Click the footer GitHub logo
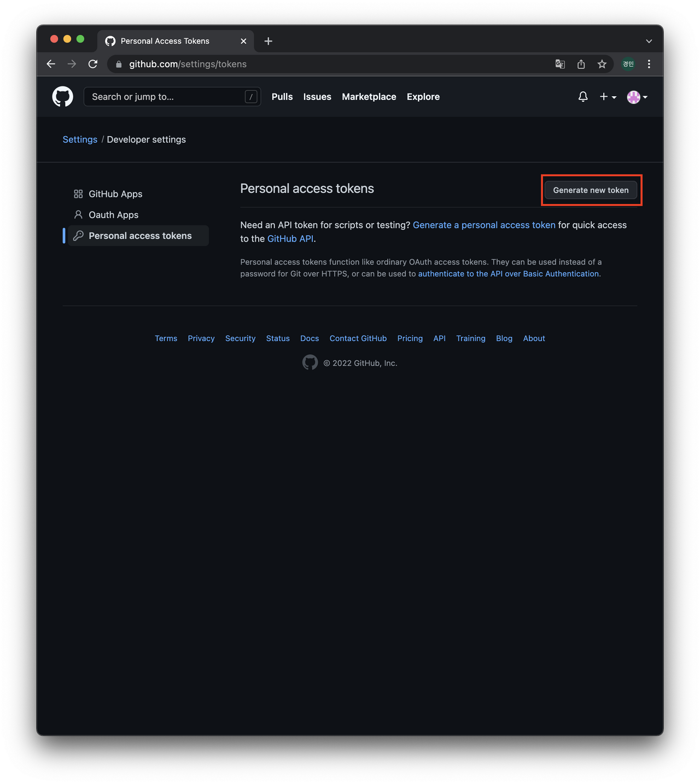This screenshot has width=700, height=784. coord(310,362)
